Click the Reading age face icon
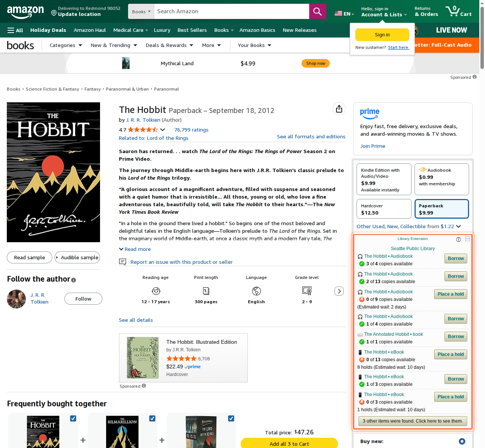Viewport: 485px width, 448px height. coord(156,291)
